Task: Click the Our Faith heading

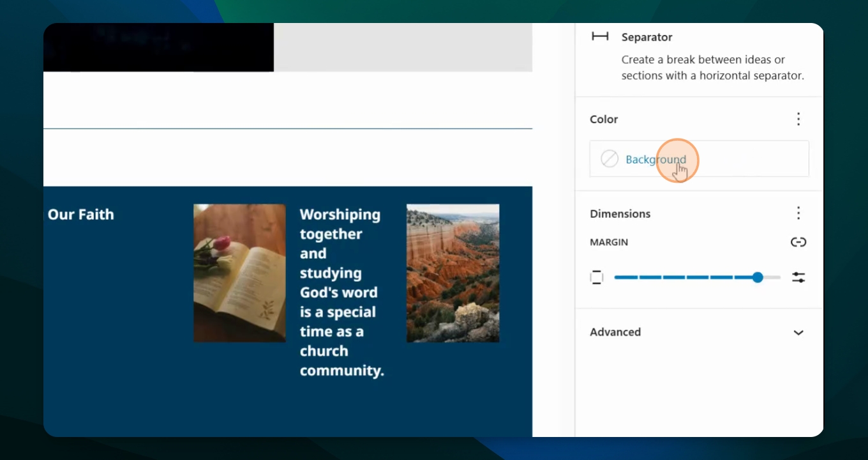Action: (81, 215)
